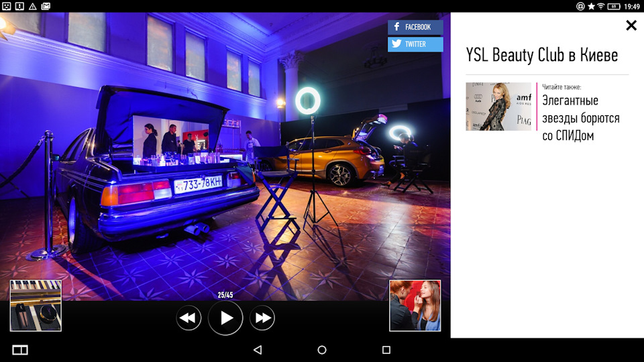
Task: Open the first smiley notification icon
Action: point(6,6)
